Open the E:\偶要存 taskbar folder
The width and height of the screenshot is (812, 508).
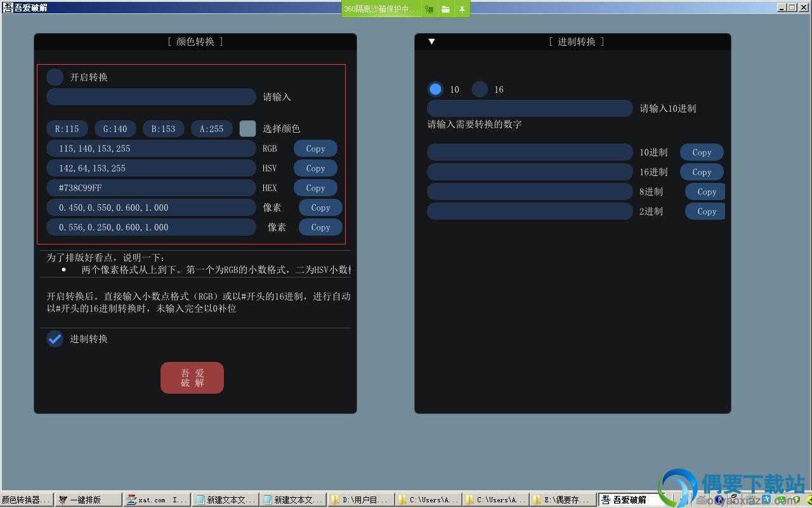pyautogui.click(x=563, y=500)
